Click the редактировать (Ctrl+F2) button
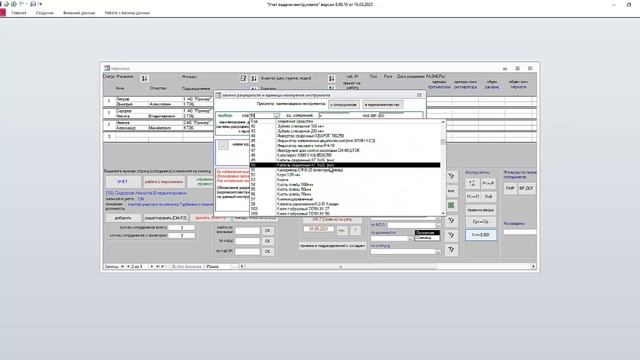The image size is (640, 360). coord(165,218)
